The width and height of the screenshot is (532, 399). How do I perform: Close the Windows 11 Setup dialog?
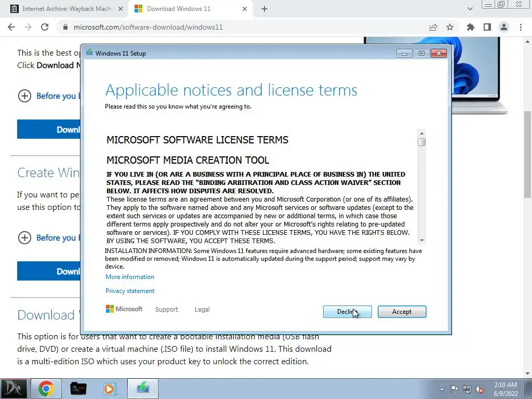tap(438, 54)
